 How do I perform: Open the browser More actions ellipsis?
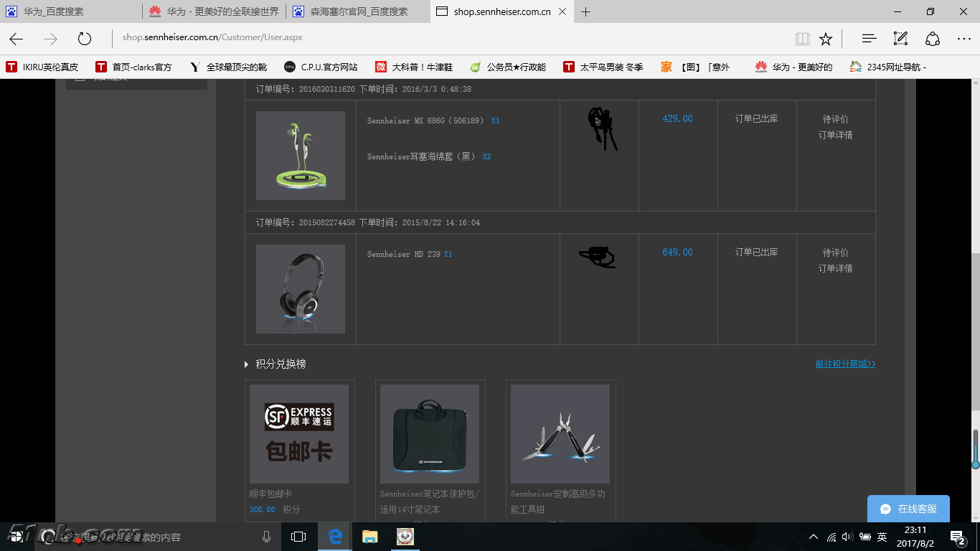(x=964, y=39)
